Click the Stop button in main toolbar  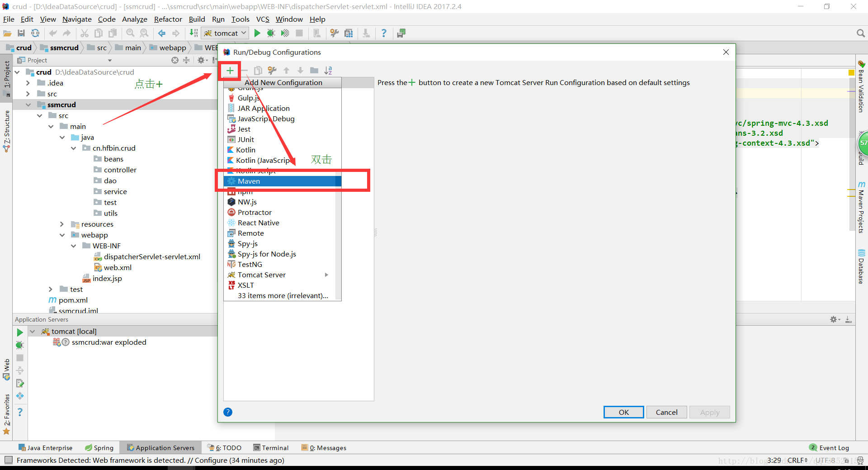click(x=299, y=33)
